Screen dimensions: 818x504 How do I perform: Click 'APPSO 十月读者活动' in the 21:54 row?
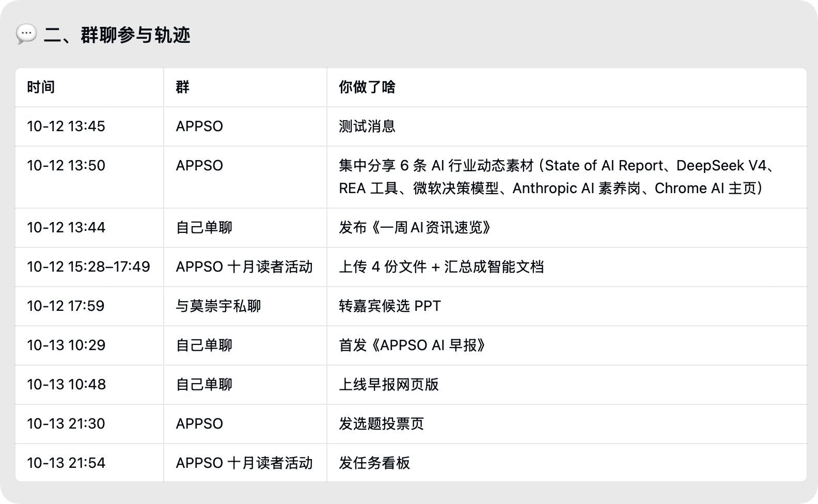point(244,463)
